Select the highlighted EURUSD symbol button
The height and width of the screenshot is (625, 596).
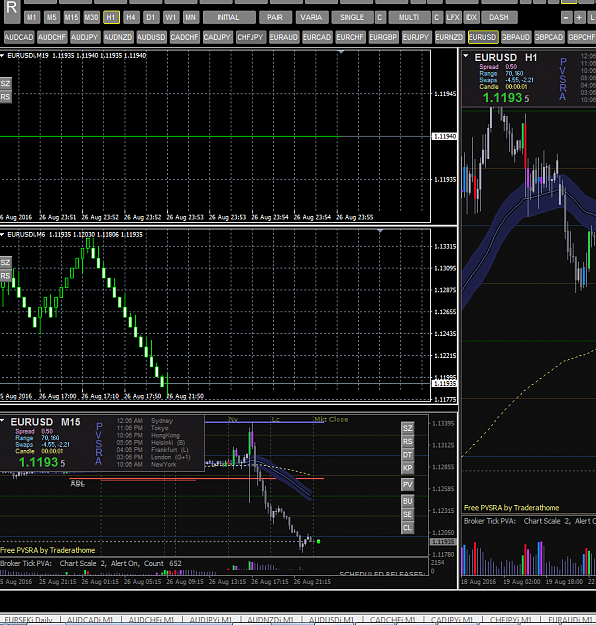[x=482, y=37]
